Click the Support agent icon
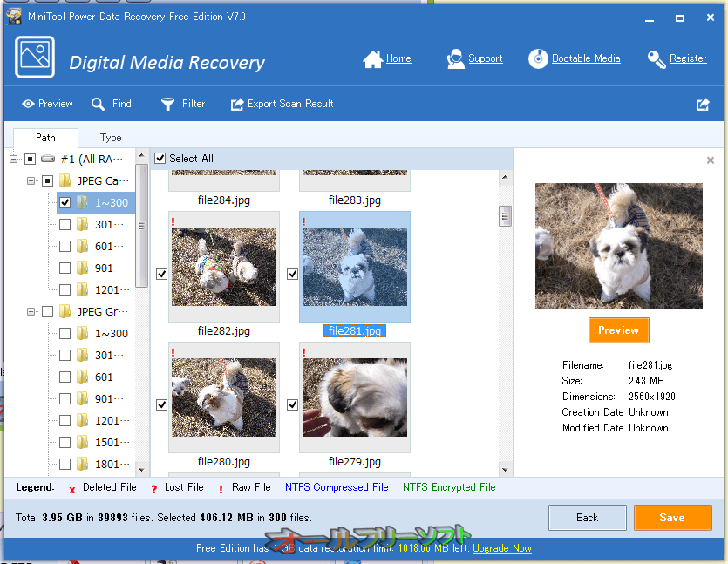 455,59
